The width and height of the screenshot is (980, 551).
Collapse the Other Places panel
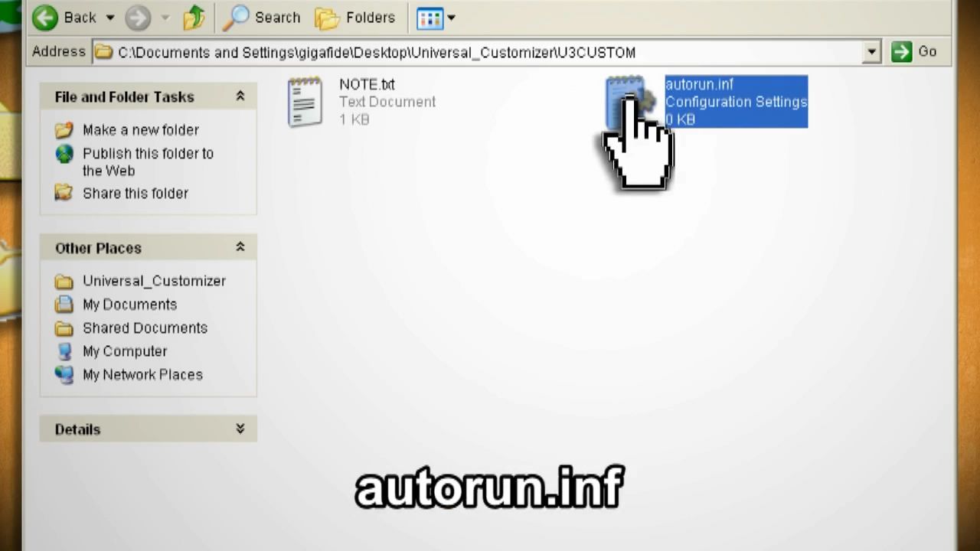click(240, 247)
